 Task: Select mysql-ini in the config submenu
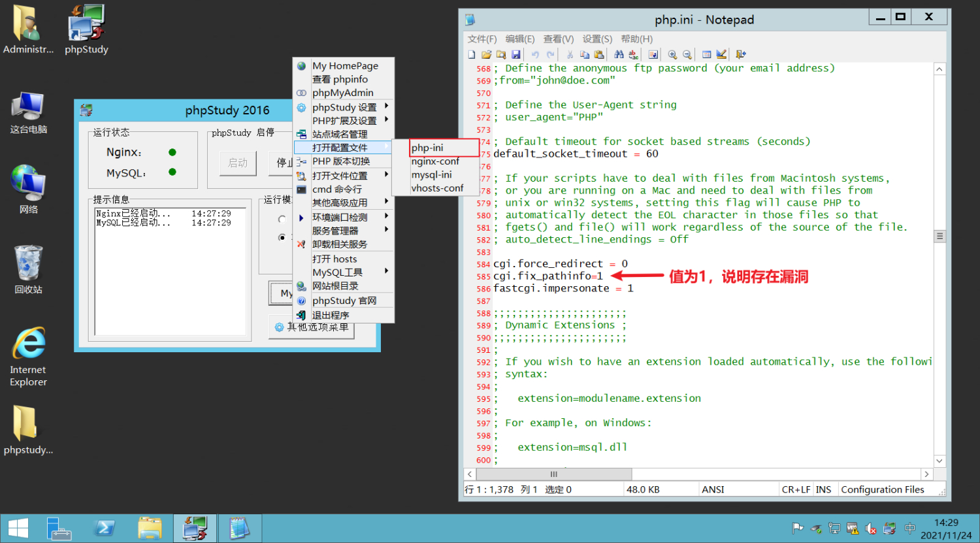pos(435,174)
